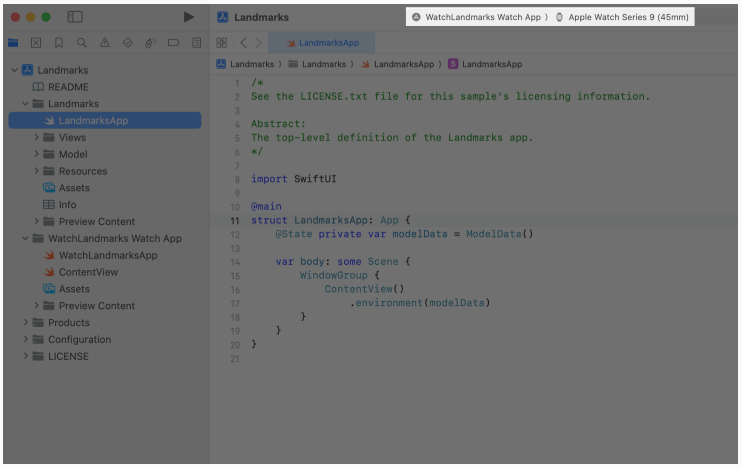Expand the Resources folder
This screenshot has height=468, width=742.
click(36, 171)
